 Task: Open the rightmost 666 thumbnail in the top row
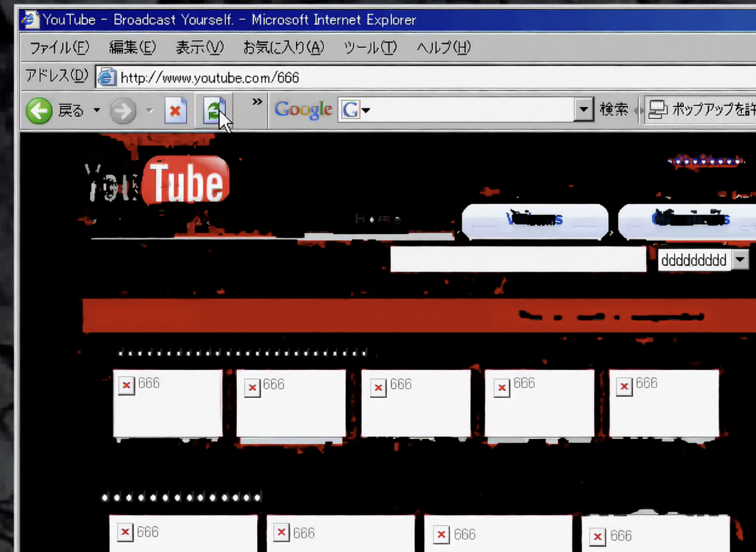click(x=664, y=403)
